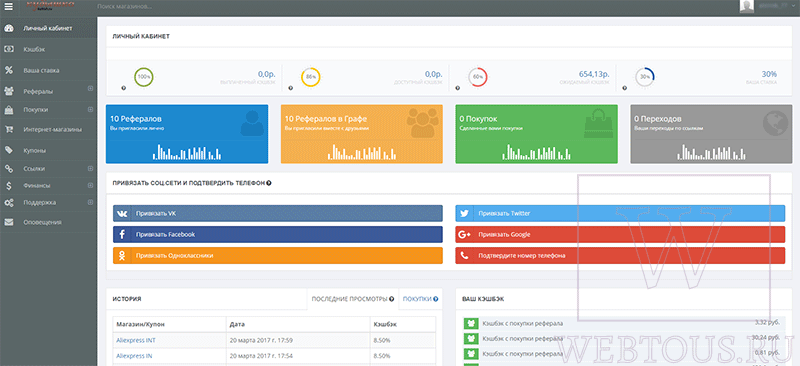800x366 pixels.
Task: Click help icon next to Подтвердить телефон heading
Action: [269, 183]
